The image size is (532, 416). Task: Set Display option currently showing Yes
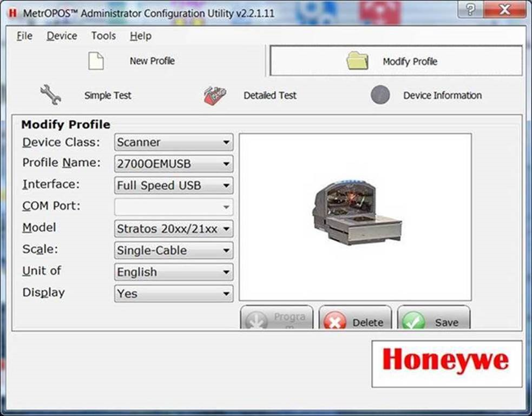pos(226,293)
